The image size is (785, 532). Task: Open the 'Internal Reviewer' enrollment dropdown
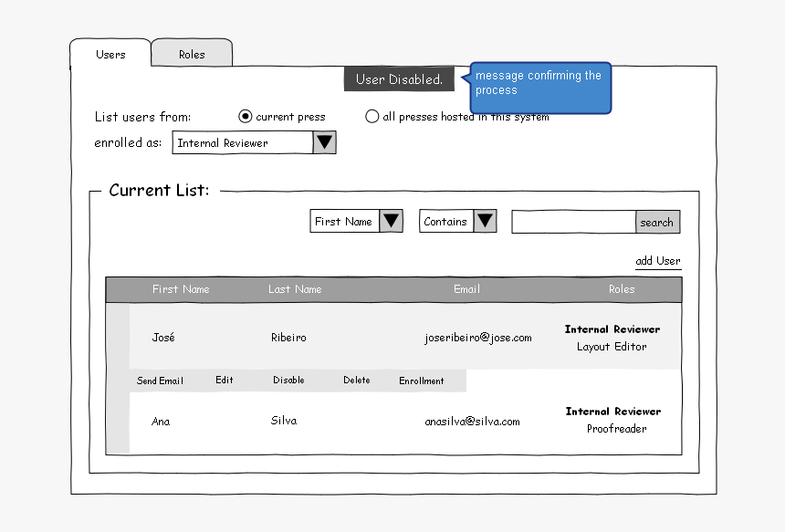tap(325, 142)
